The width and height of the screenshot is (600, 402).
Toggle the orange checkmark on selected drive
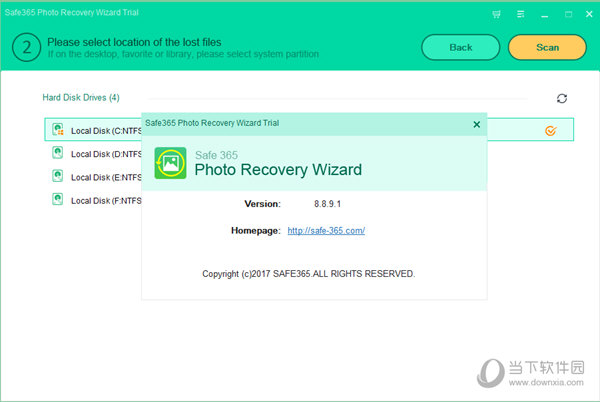click(x=550, y=131)
